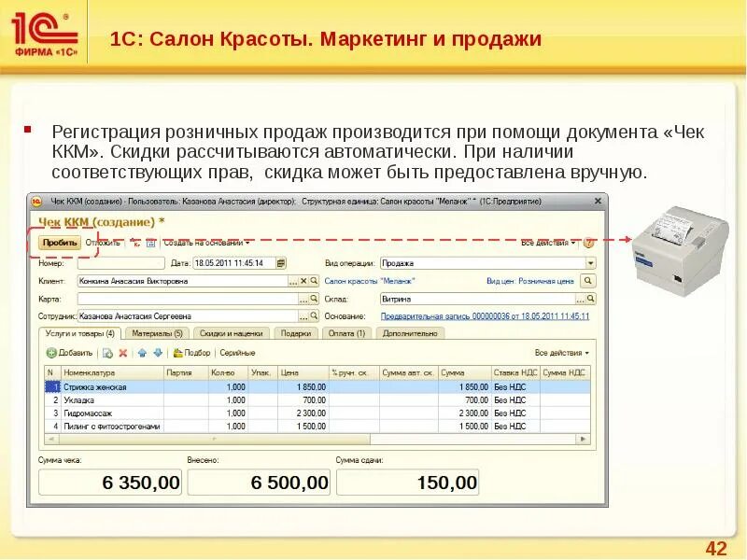Click the ellipsis button in Карта field
Image resolution: width=747 pixels, height=560 pixels.
pos(303,300)
